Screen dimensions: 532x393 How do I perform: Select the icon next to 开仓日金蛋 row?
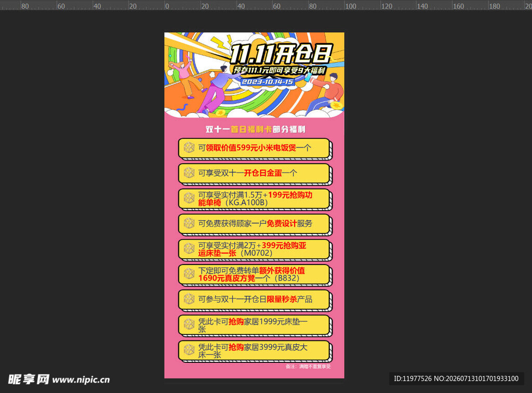point(189,173)
